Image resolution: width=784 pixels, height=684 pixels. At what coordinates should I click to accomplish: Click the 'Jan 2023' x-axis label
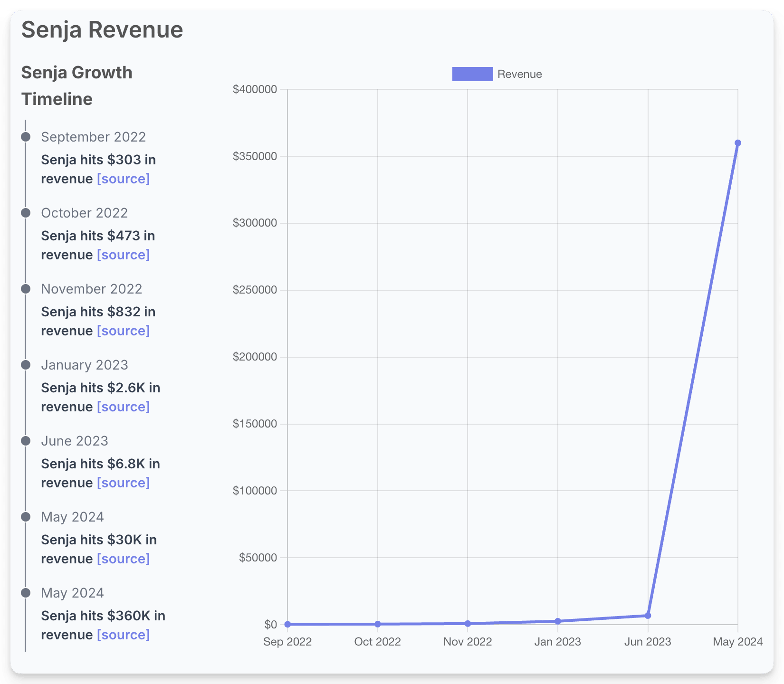click(x=558, y=642)
